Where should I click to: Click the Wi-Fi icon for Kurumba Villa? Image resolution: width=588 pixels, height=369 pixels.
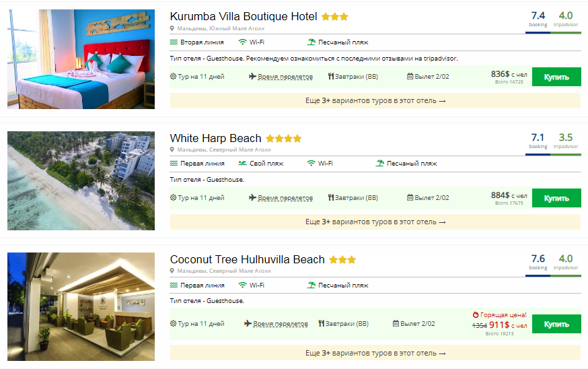[x=243, y=42]
